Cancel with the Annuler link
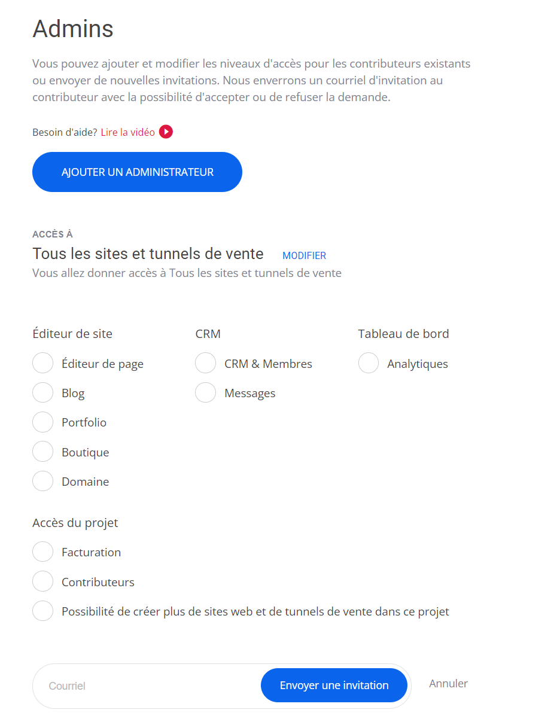This screenshot has width=560, height=728. coord(448,683)
